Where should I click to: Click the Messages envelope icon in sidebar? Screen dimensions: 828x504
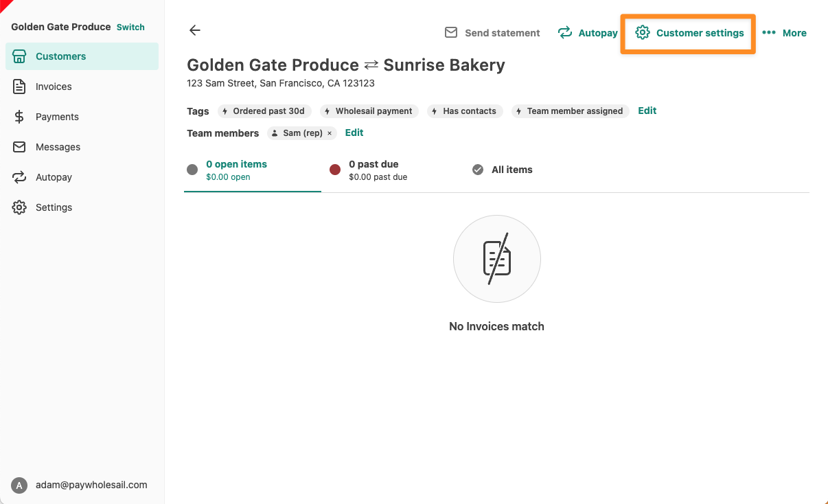tap(19, 147)
